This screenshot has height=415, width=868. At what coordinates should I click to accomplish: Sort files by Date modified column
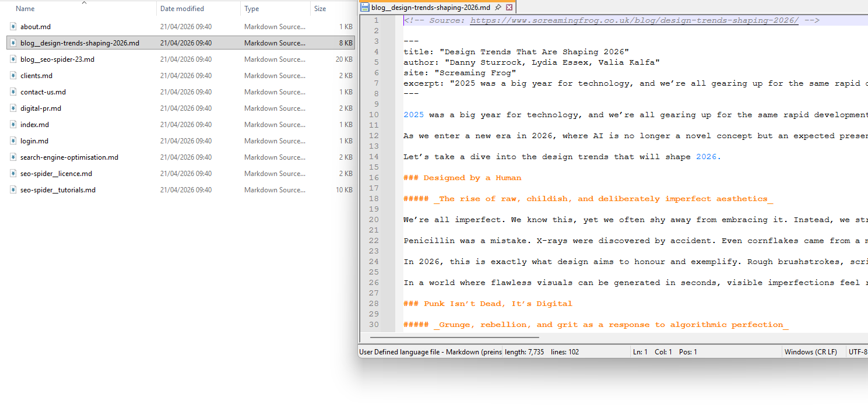(x=182, y=9)
